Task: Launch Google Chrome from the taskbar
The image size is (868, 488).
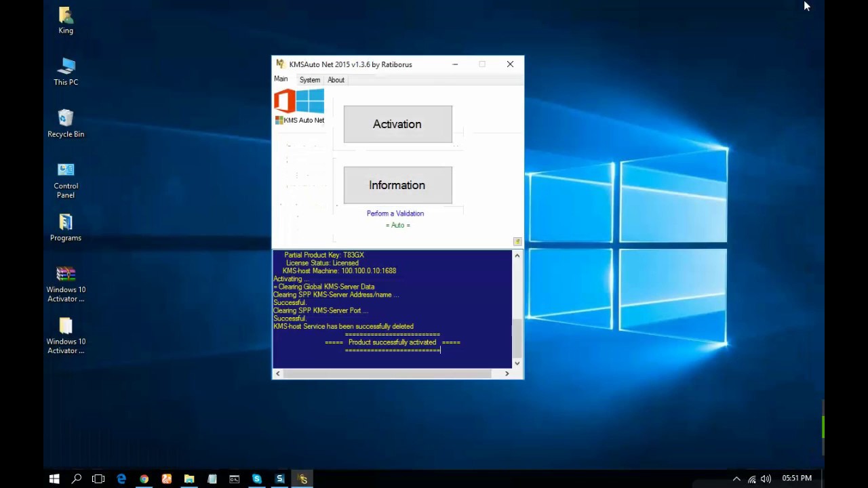Action: tap(144, 479)
